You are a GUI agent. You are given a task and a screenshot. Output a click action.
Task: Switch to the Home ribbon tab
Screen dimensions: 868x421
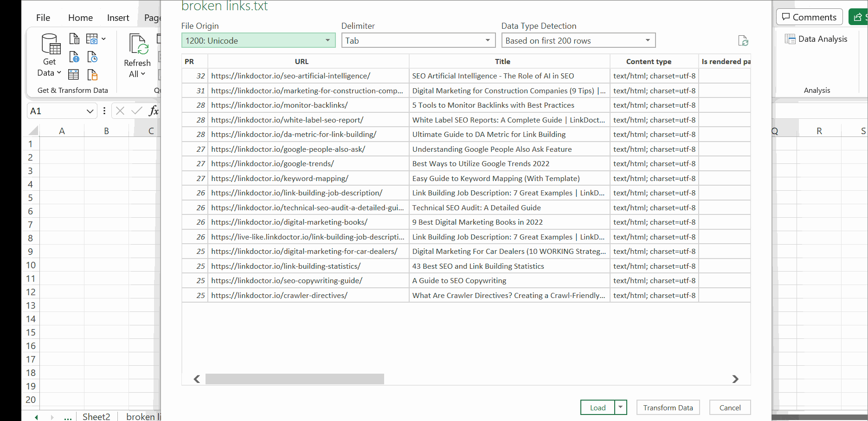80,18
